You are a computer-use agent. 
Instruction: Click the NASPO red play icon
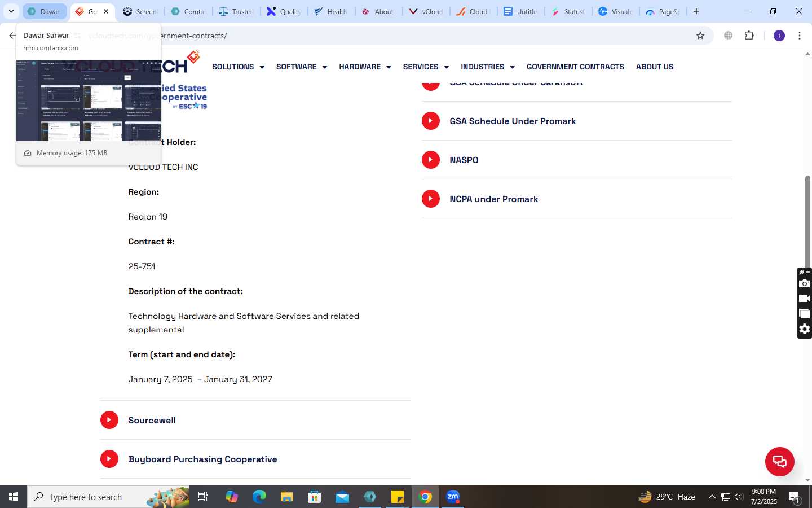click(x=431, y=160)
